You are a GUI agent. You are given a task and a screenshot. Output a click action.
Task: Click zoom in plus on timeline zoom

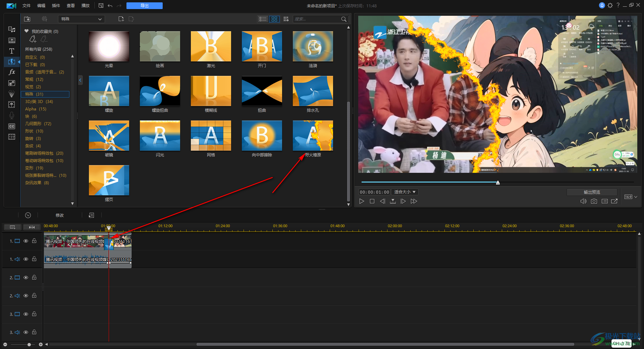pyautogui.click(x=41, y=344)
